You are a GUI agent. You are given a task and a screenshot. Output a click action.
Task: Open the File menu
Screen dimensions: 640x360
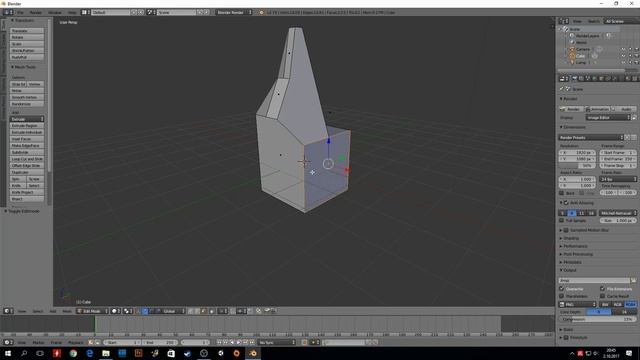click(x=20, y=12)
